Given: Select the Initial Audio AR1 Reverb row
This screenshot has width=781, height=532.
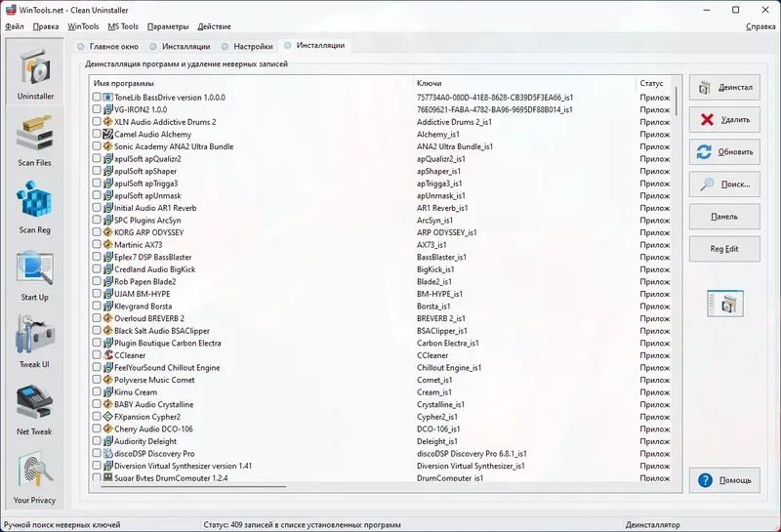Looking at the screenshot, I should (x=381, y=208).
